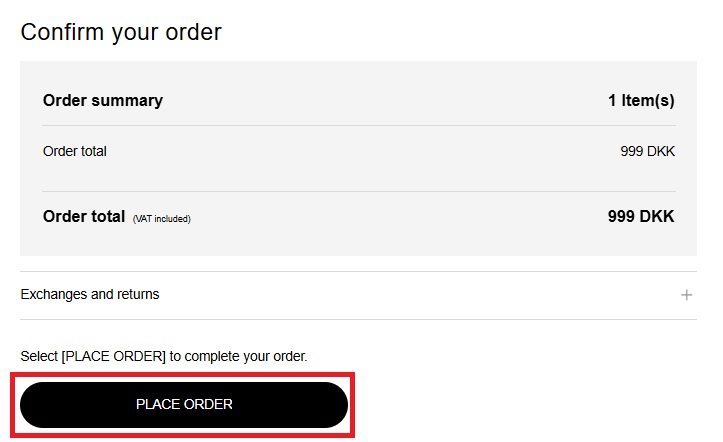The width and height of the screenshot is (723, 442).
Task: Click the line below Exchanges and returns
Action: tap(358, 320)
